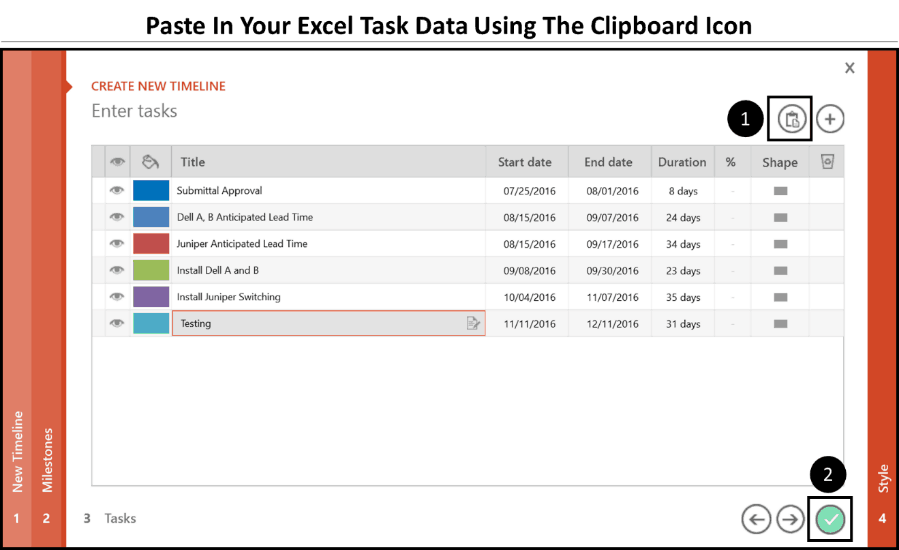Go to the previous step arrow
The image size is (899, 550).
pyautogui.click(x=756, y=519)
